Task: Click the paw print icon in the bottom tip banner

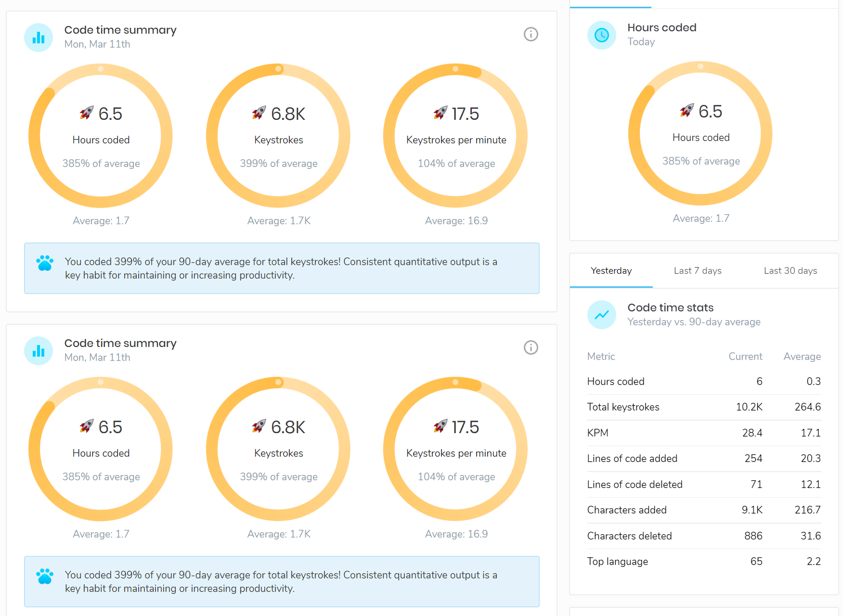Action: (x=45, y=576)
